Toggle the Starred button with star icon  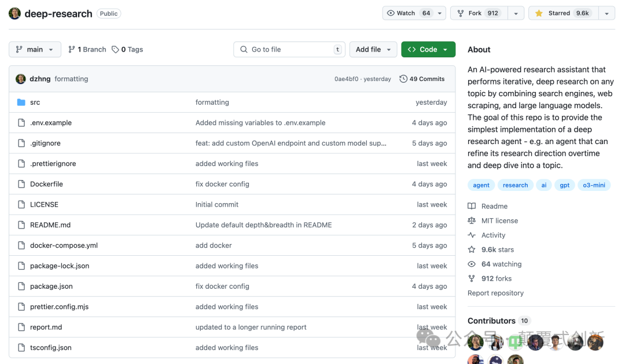563,13
